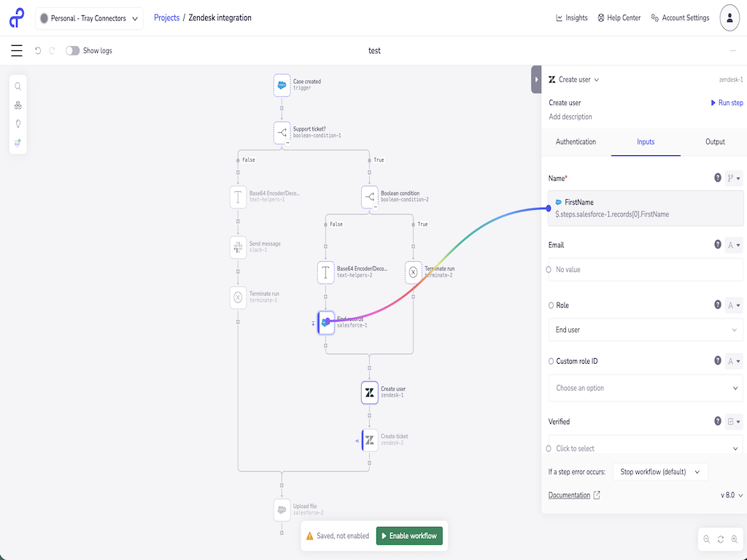Select the Email input radio button
Screen dimensions: 747x560
point(549,269)
